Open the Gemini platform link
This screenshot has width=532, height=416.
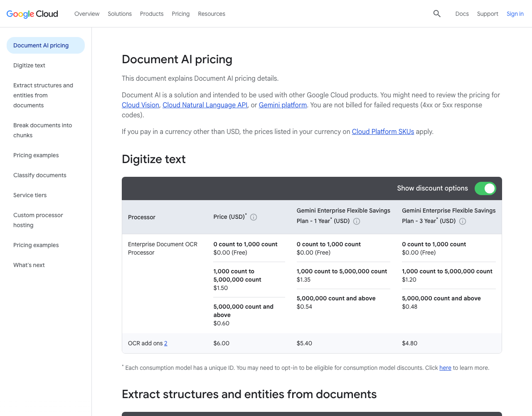(283, 105)
